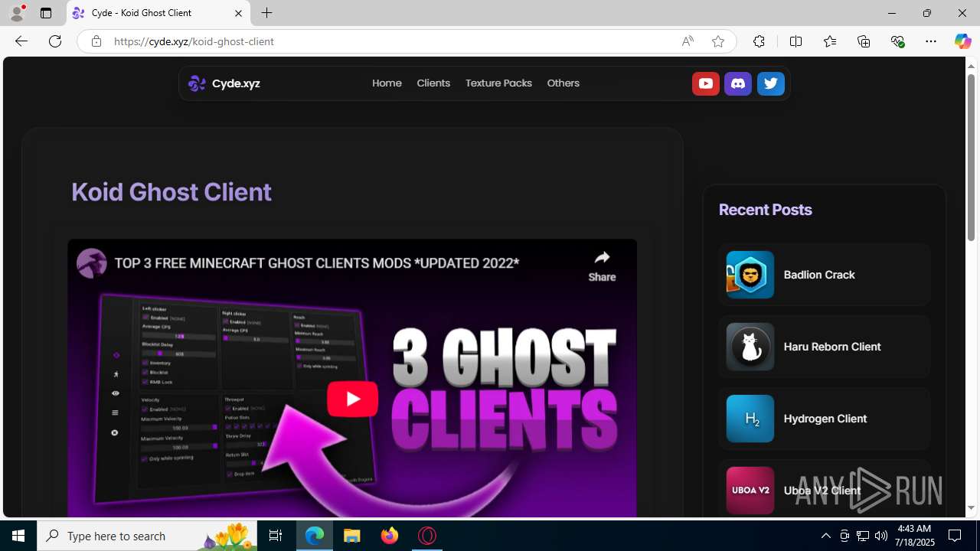The width and height of the screenshot is (980, 551).
Task: Open Texture Packs in site navigation
Action: click(498, 83)
